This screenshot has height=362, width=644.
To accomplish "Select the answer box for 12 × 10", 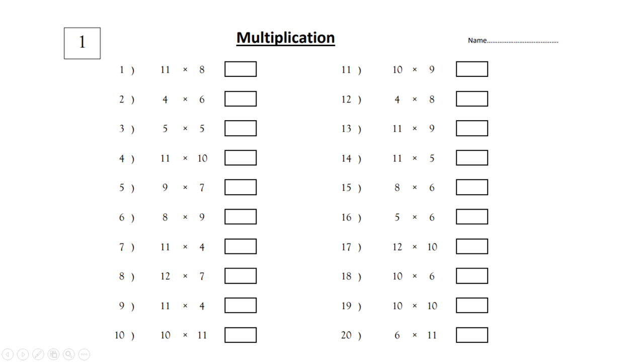I will [472, 246].
